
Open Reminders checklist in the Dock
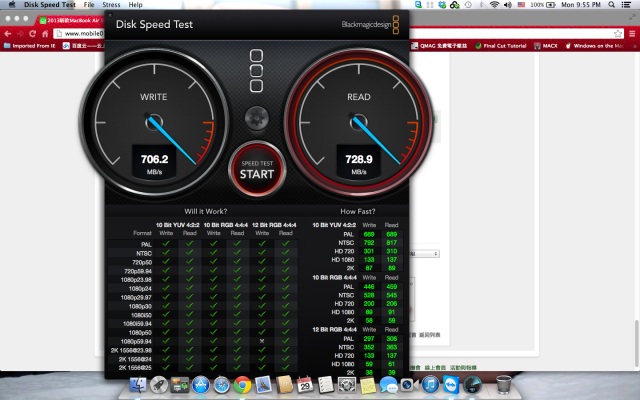point(326,384)
